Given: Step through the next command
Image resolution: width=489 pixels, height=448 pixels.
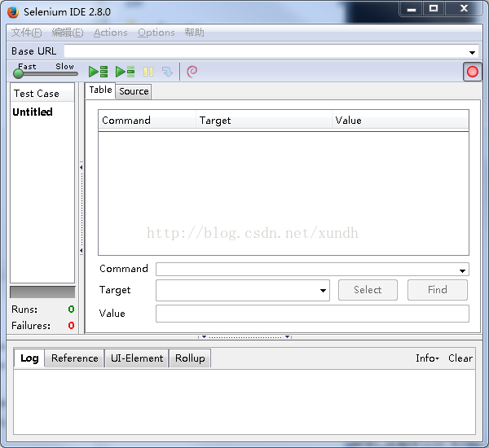Looking at the screenshot, I should click(x=167, y=72).
